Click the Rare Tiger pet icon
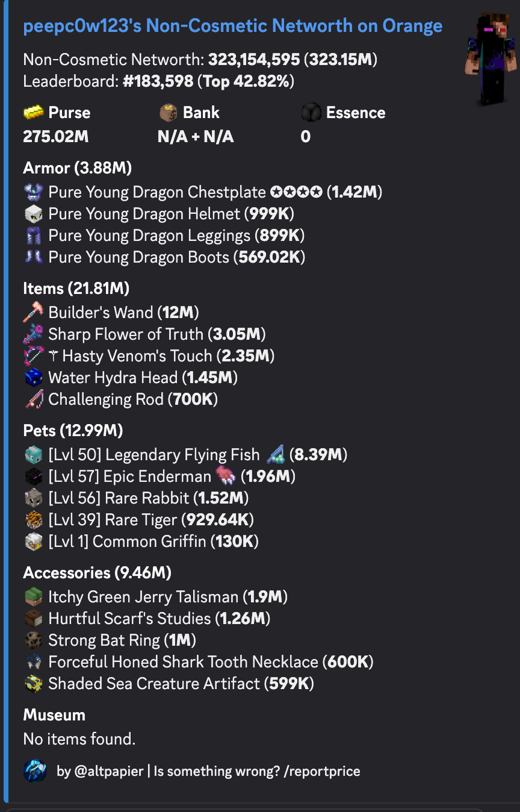Image resolution: width=520 pixels, height=812 pixels. coord(33,520)
